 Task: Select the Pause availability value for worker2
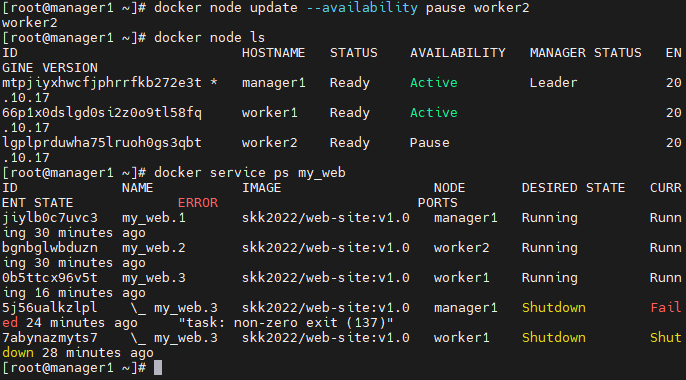pyautogui.click(x=429, y=143)
